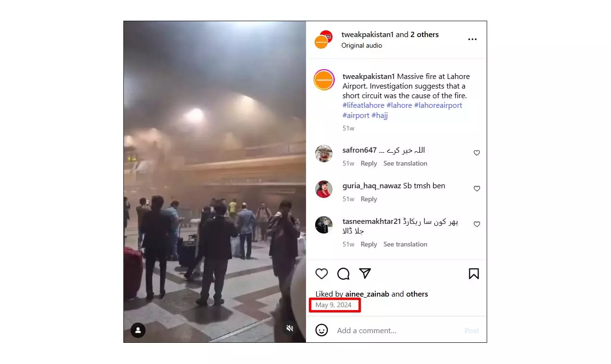Viewport: 611px width, 364px height.
Task: Reply to guria_haq_nawaz's comment
Action: coord(369,199)
